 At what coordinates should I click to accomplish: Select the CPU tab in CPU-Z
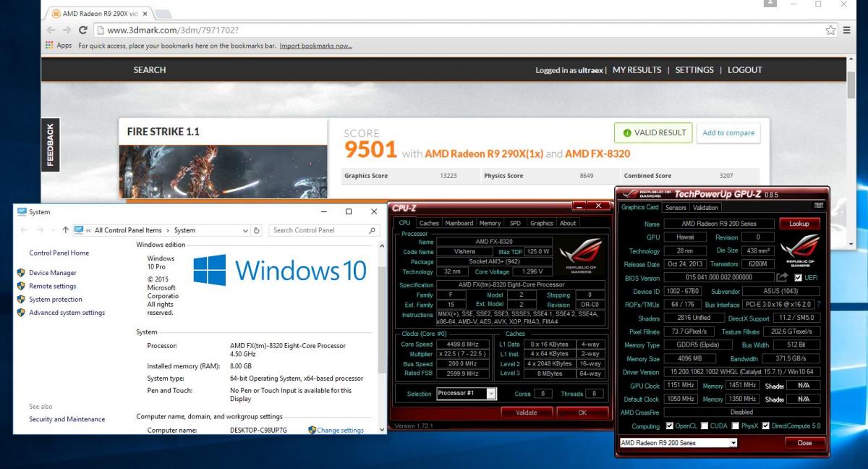tap(405, 223)
